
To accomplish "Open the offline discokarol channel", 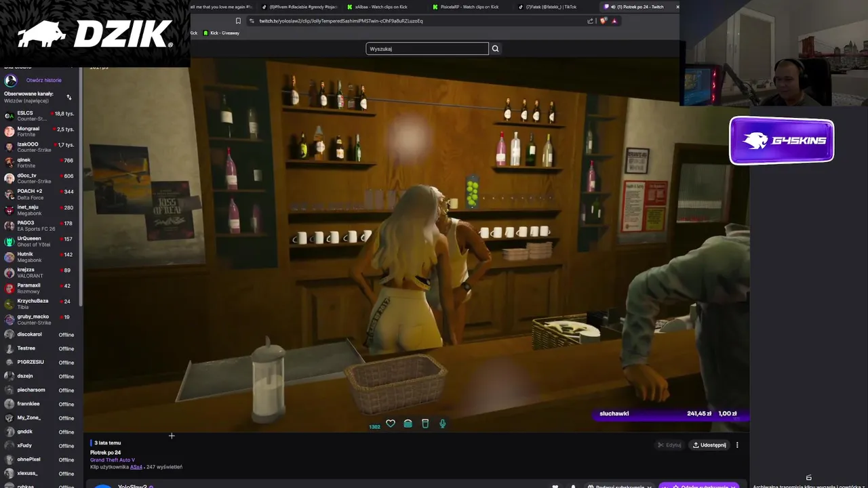I will (x=41, y=334).
